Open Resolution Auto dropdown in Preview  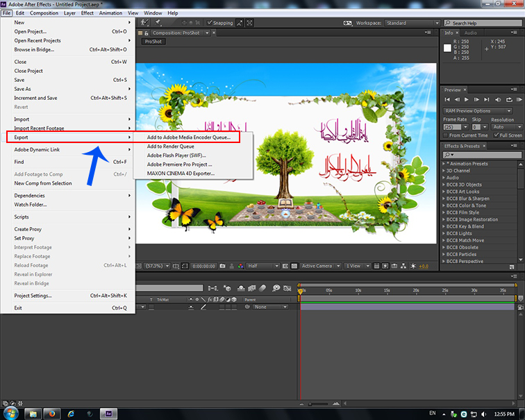coord(507,127)
